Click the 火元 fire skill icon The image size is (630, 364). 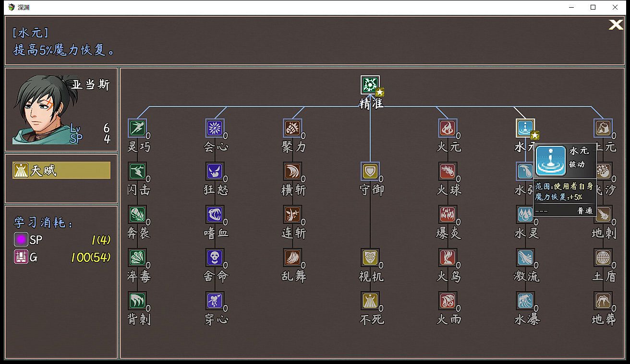[x=447, y=128]
